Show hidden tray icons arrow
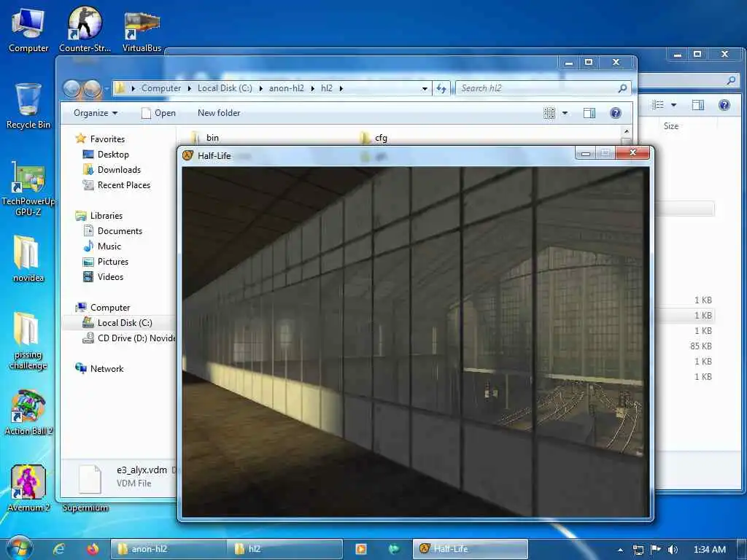Image resolution: width=747 pixels, height=560 pixels. pyautogui.click(x=620, y=550)
